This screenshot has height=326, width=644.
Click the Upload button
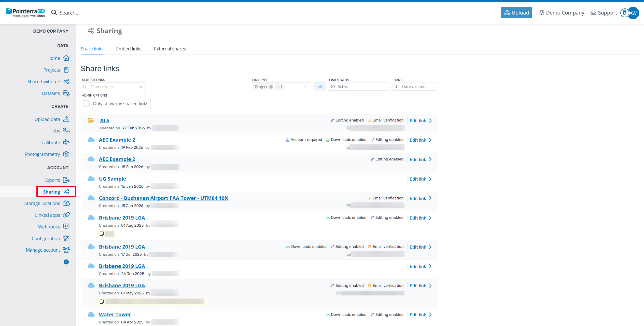tap(516, 13)
